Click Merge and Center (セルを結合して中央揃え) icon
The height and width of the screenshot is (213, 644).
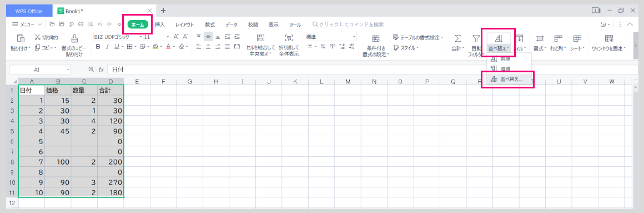260,38
